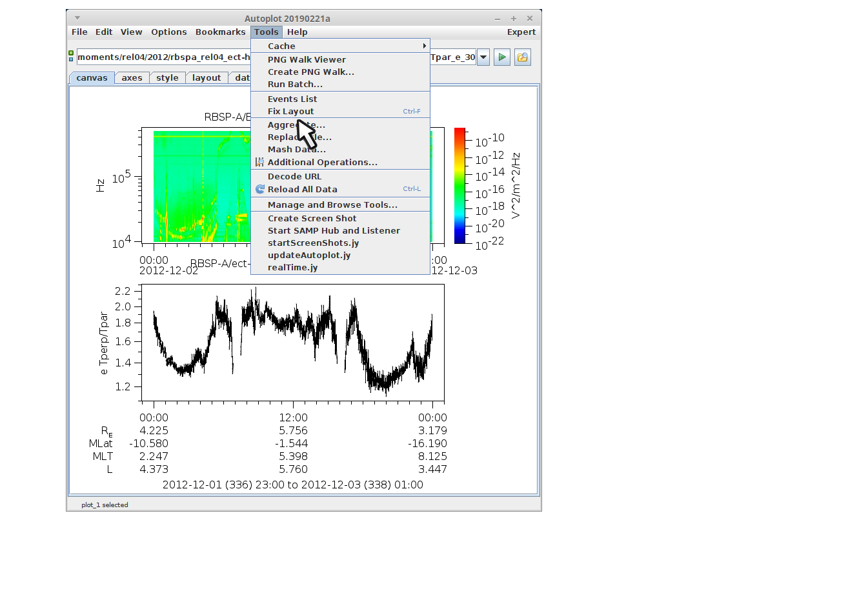Open the Expert mode menu

[521, 32]
